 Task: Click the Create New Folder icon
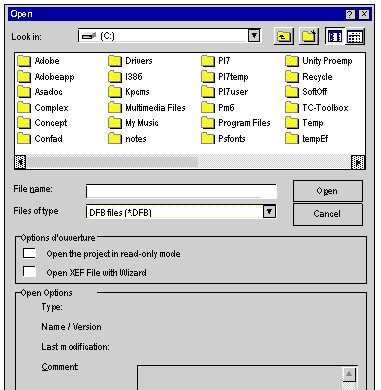(309, 36)
